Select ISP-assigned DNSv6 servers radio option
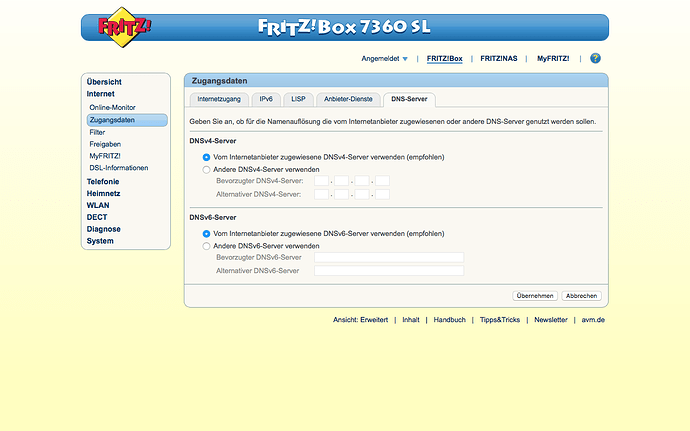The image size is (690, 431). (x=206, y=234)
